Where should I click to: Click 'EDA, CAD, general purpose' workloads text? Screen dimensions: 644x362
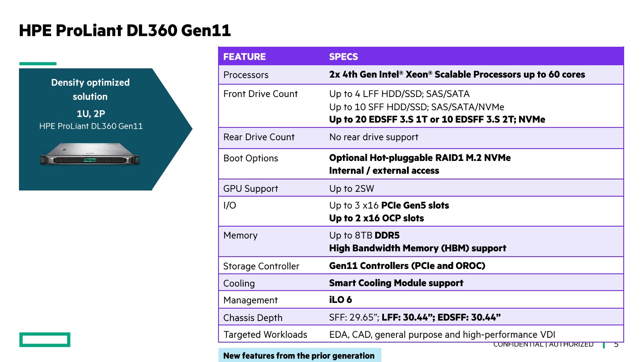click(x=442, y=335)
